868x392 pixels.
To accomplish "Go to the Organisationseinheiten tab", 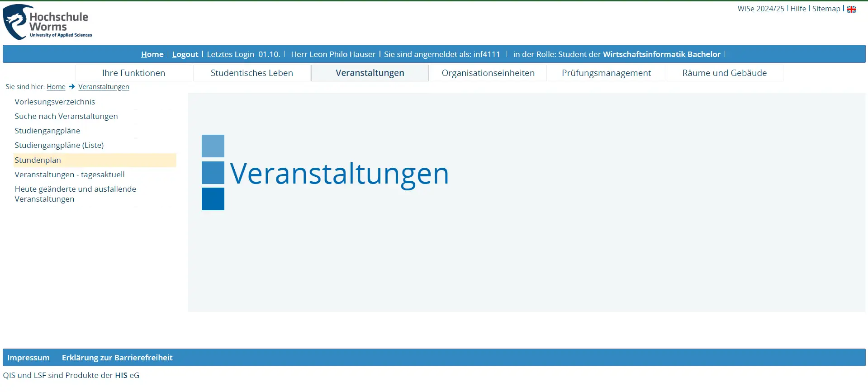I will point(488,73).
